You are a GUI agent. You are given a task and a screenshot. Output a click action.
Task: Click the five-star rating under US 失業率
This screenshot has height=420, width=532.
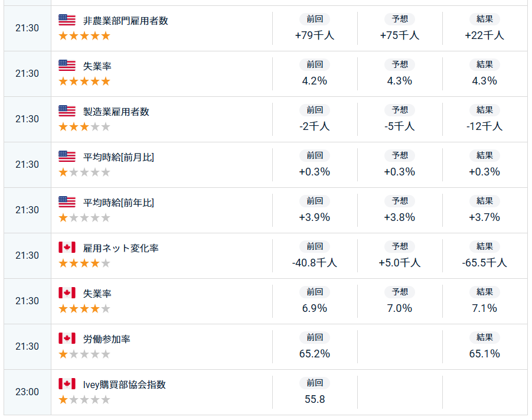point(84,81)
